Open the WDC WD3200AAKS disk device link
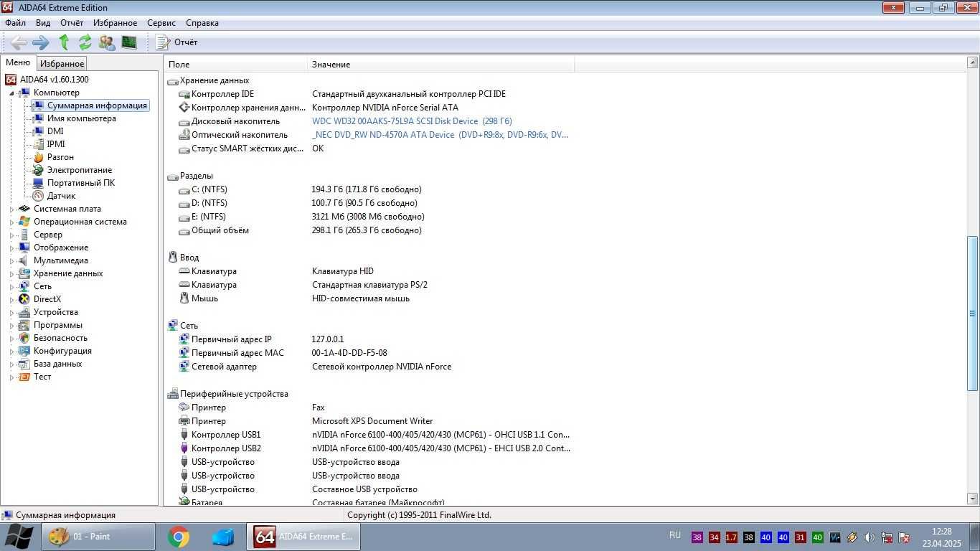The image size is (980, 551). pos(412,121)
